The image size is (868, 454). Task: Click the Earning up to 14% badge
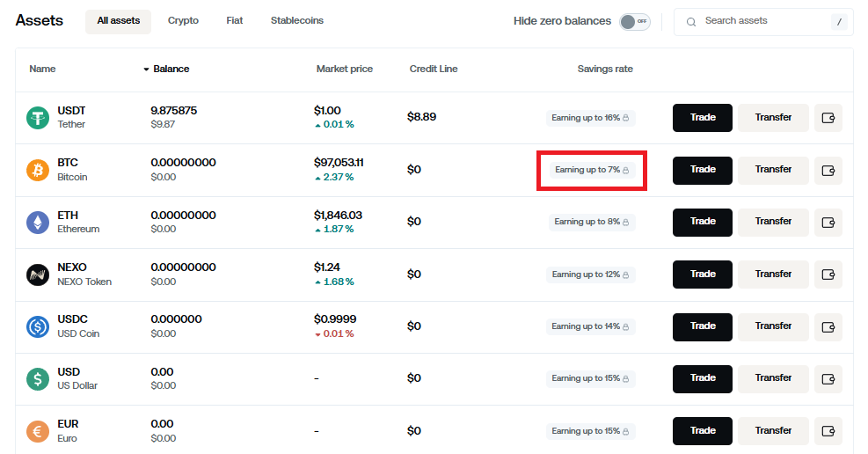point(591,326)
